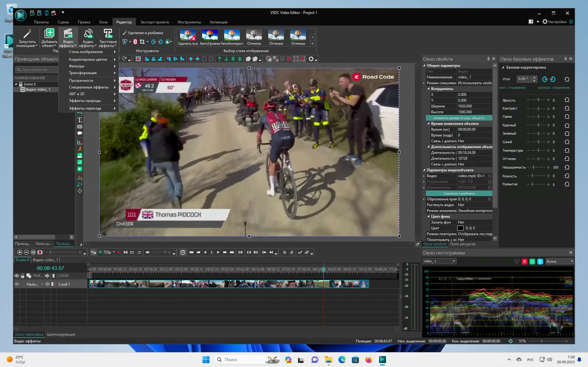The height and width of the screenshot is (367, 588).
Task: Open Firefox from the Windows taskbar
Action: [x=368, y=360]
